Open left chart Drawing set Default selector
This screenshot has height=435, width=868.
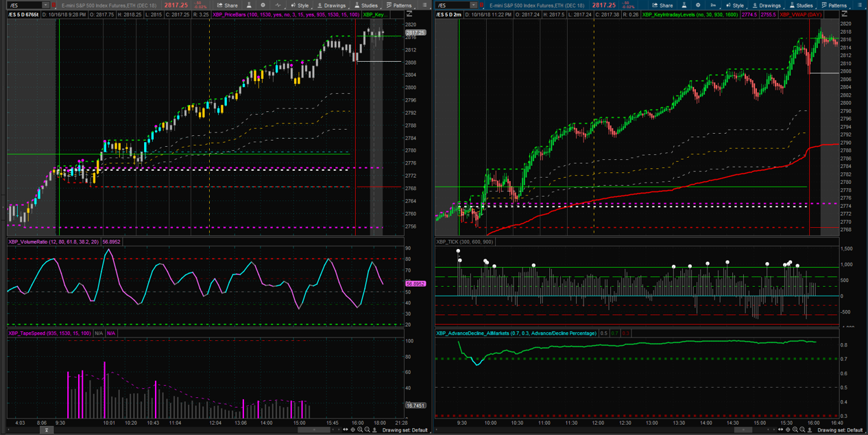click(x=405, y=430)
